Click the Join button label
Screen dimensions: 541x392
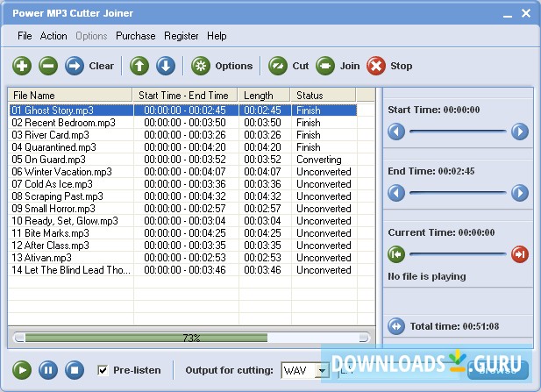350,66
